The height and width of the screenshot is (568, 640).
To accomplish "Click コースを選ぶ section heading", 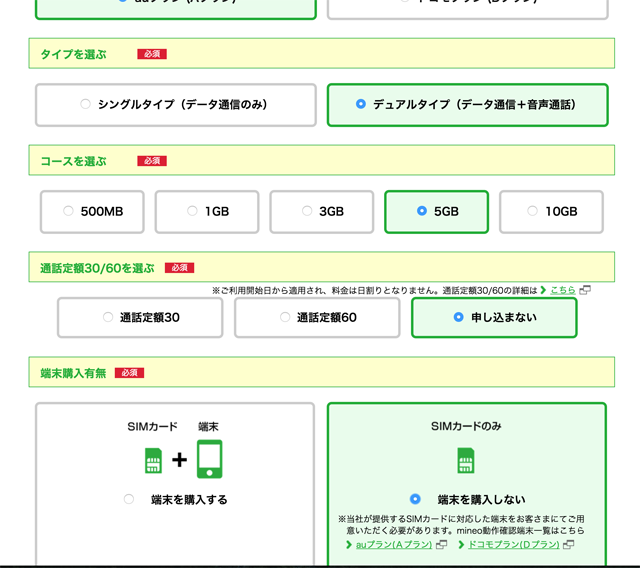I will click(73, 161).
